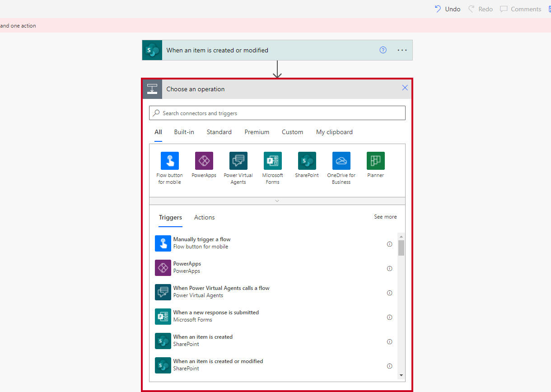Show info for Manually trigger a flow
Viewport: 551px width, 392px height.
pos(389,244)
